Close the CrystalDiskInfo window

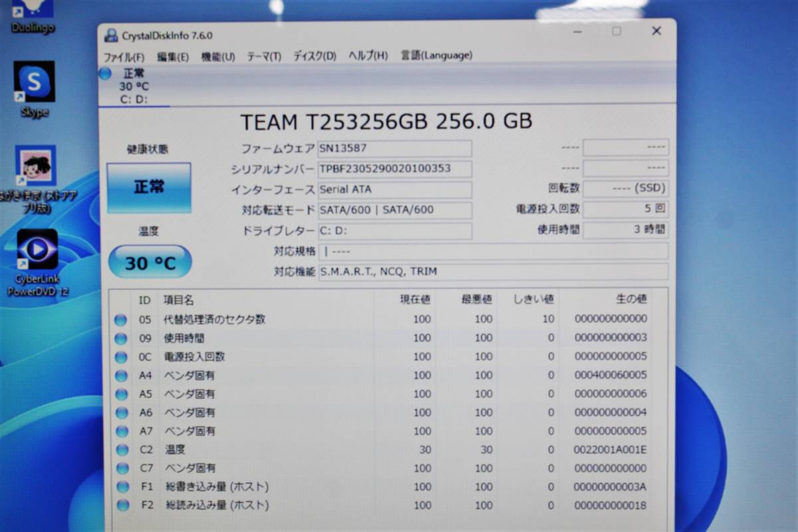point(656,31)
